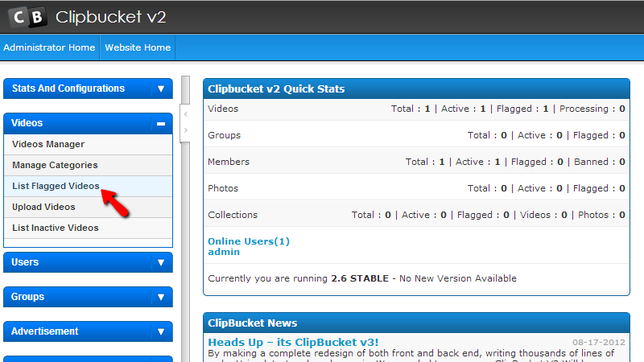Click the Groups row label in Quick Stats

(x=225, y=135)
